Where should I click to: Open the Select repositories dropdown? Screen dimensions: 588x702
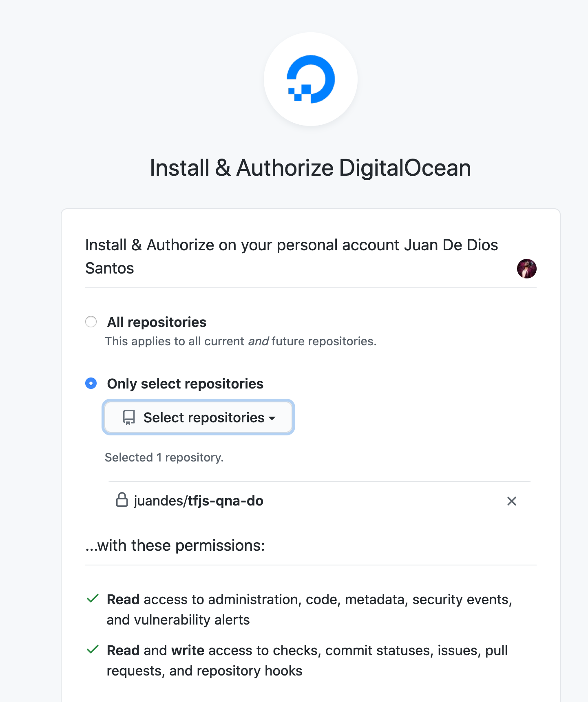(x=199, y=417)
